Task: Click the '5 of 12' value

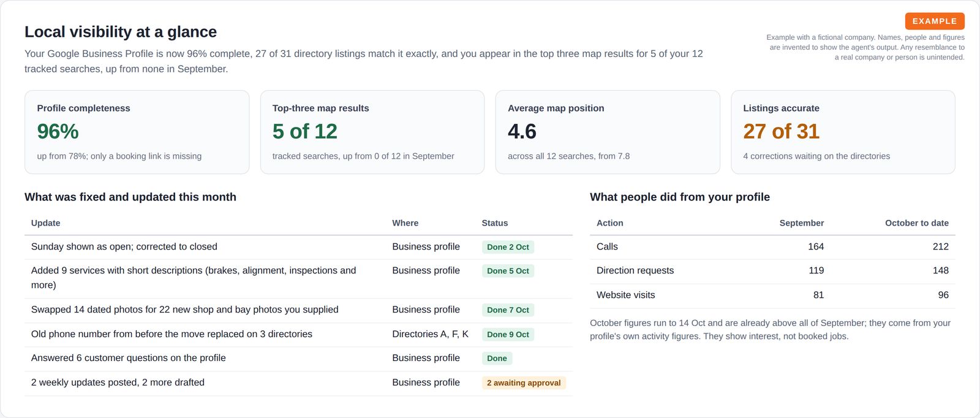Action: (x=305, y=131)
